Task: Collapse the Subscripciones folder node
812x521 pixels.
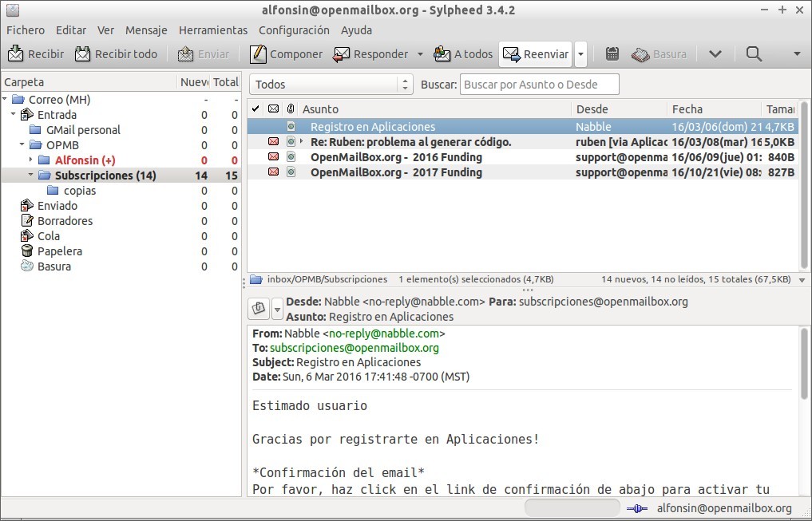Action: pyautogui.click(x=31, y=175)
